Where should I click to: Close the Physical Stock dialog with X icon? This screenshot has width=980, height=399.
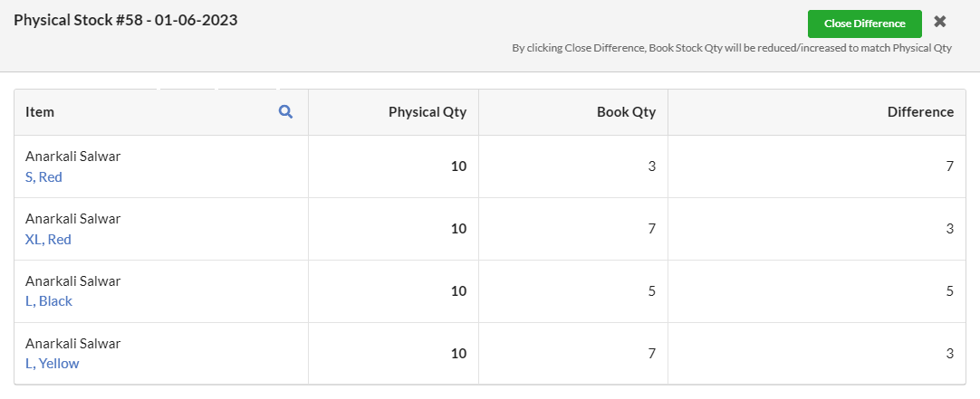(x=940, y=22)
